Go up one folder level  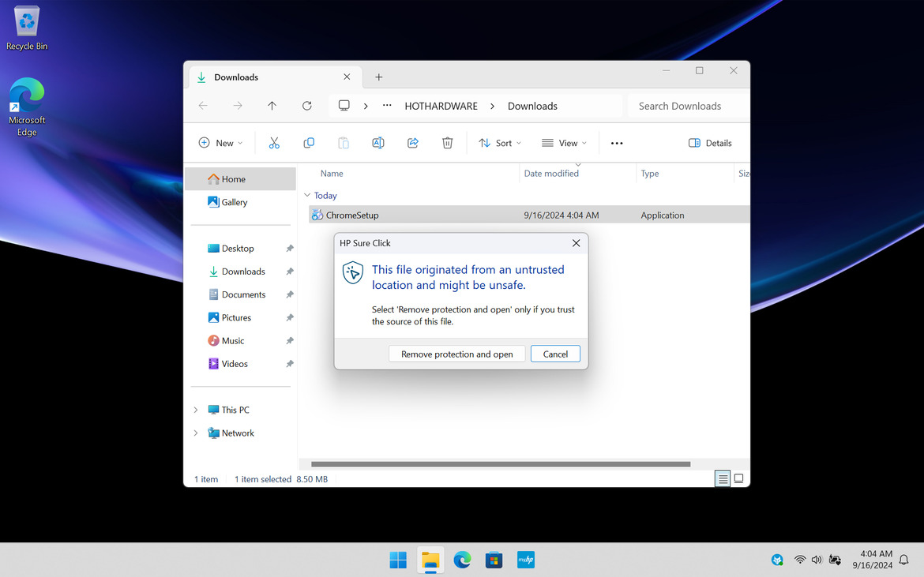tap(272, 106)
